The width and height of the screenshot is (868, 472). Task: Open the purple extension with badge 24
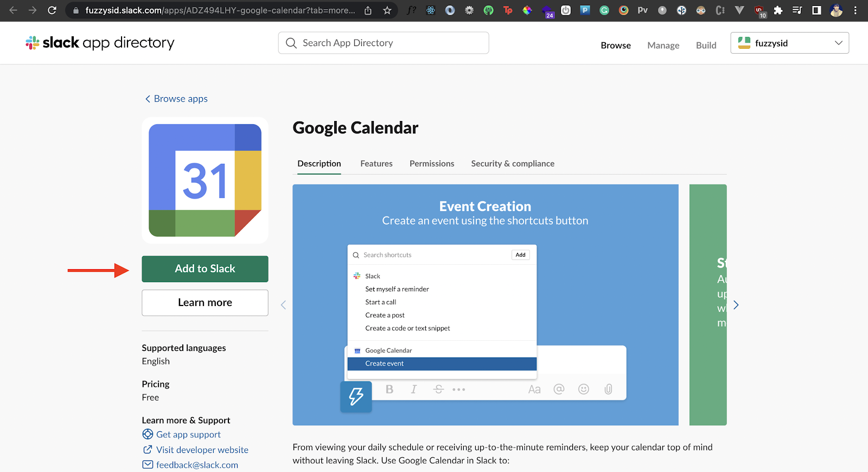547,11
